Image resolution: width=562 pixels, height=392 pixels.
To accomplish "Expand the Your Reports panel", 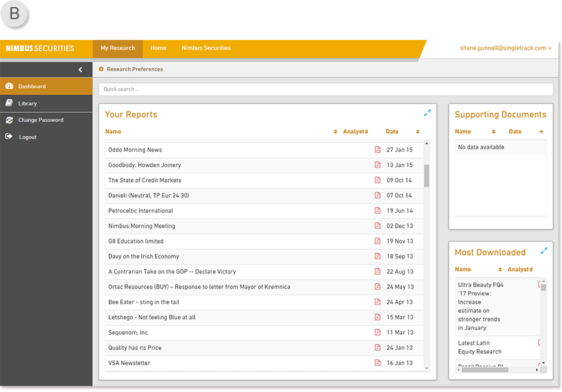I will tap(427, 113).
